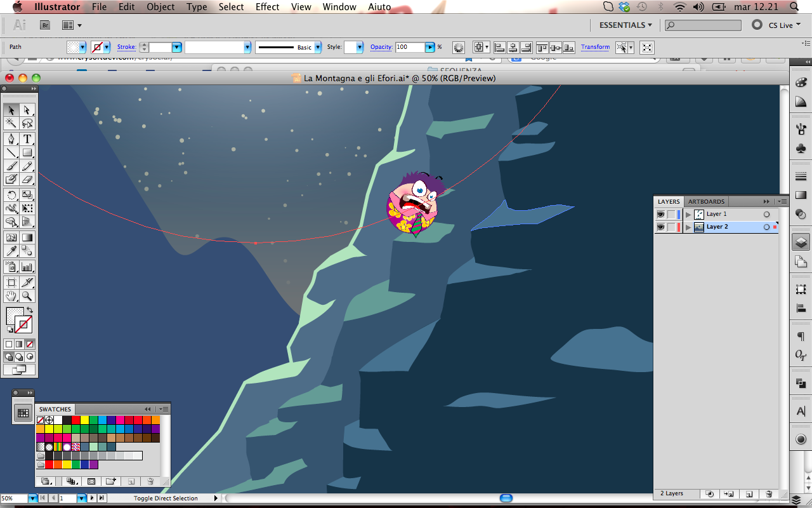The height and width of the screenshot is (508, 812).
Task: Delete the selected layer with trash icon
Action: coord(769,493)
